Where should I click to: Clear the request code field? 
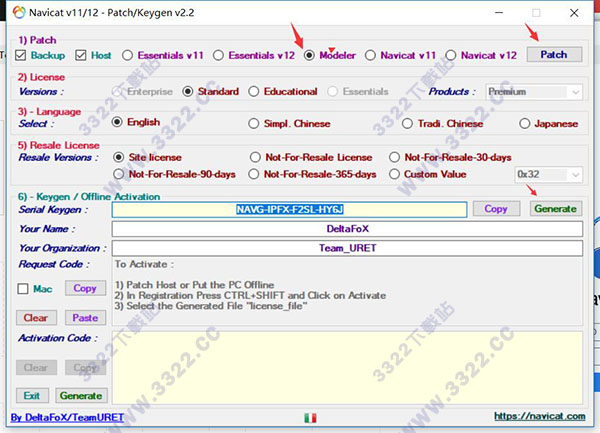(x=36, y=317)
